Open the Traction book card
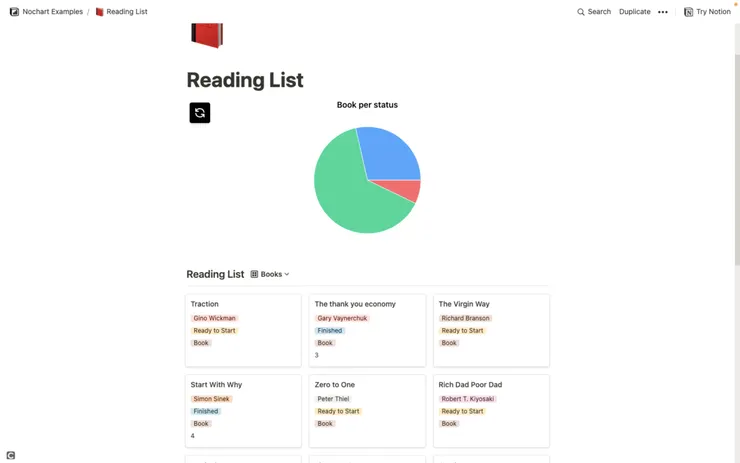The image size is (740, 463). click(243, 329)
